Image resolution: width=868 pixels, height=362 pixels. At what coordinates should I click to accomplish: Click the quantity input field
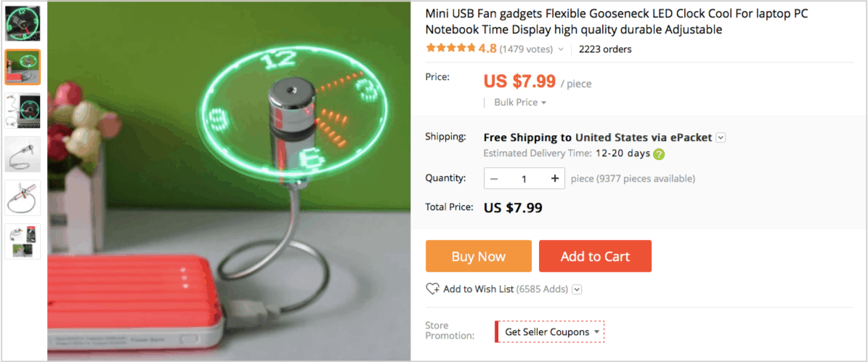coord(524,179)
